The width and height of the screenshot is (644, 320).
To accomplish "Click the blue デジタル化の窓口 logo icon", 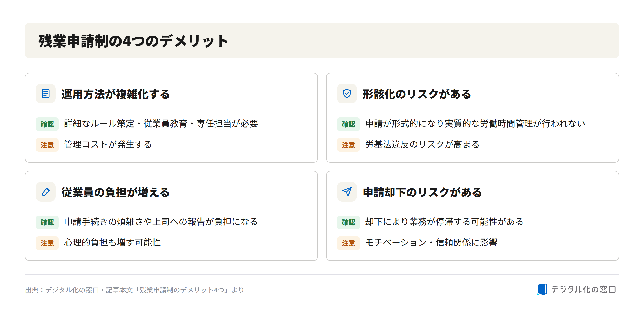I will (542, 289).
